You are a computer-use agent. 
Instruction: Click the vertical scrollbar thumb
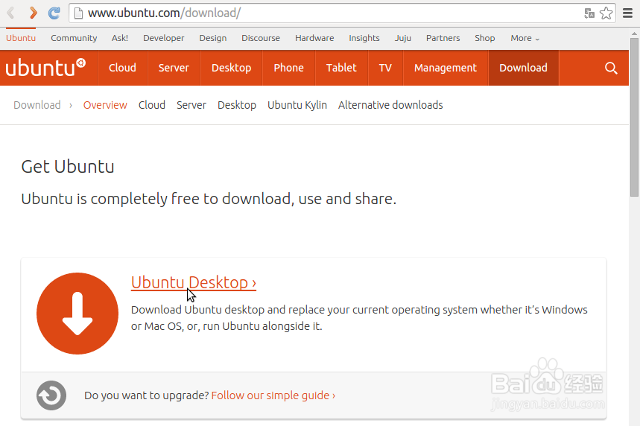pos(634,118)
